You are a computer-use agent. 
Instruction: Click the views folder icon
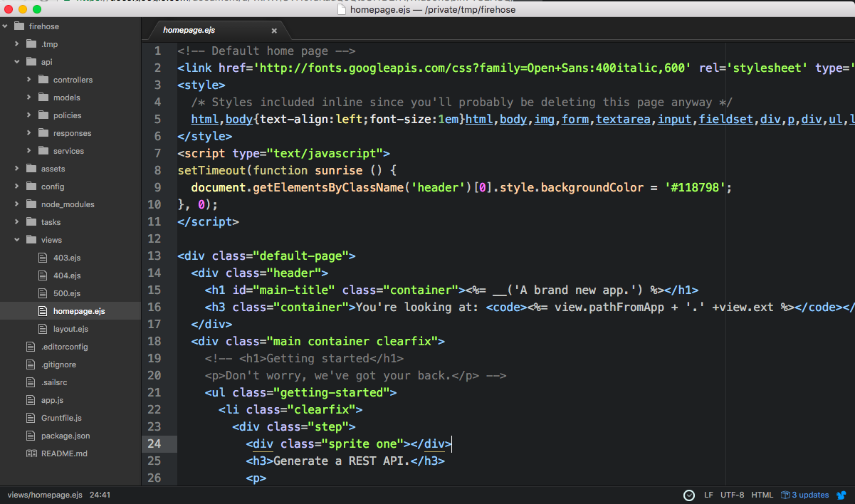(x=31, y=240)
